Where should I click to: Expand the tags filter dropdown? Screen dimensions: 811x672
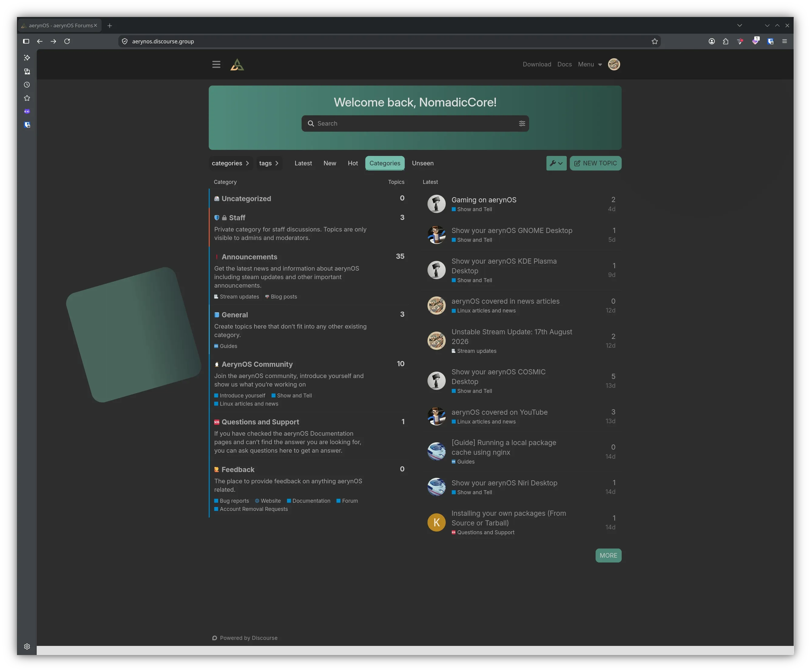tap(269, 163)
